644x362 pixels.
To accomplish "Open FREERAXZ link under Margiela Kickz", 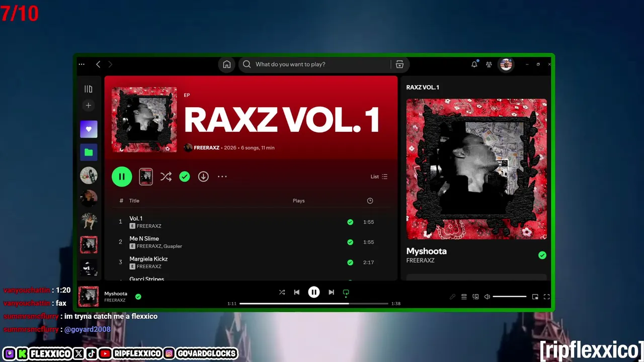I will (149, 266).
